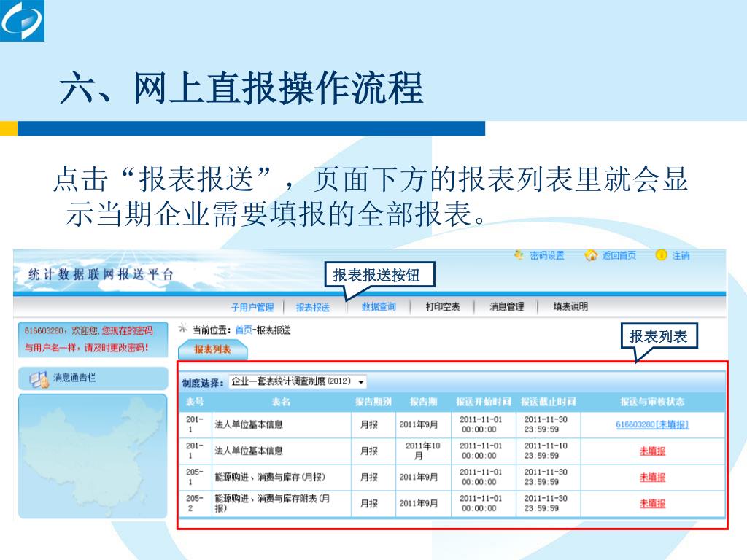Viewport: 747px width, 560px height.
Task: Open 消息管理 menu
Action: point(507,307)
